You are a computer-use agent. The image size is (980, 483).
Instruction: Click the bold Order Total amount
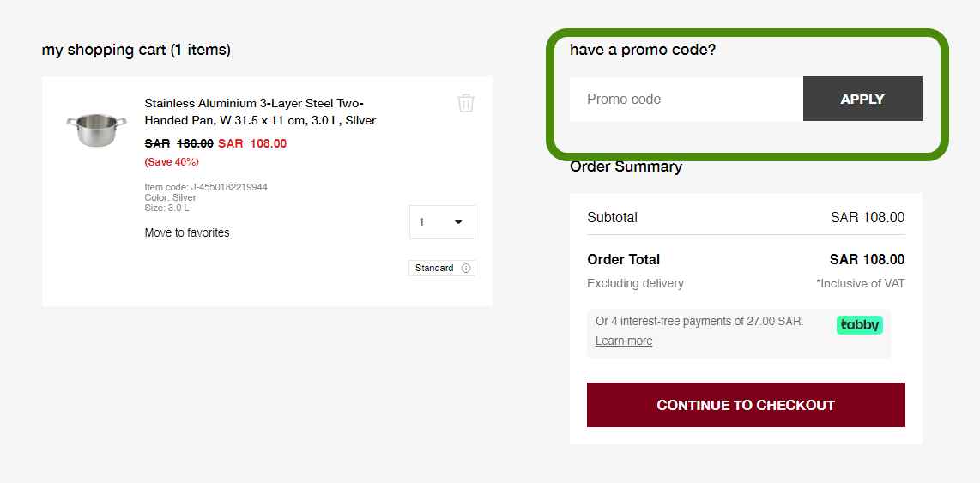click(x=867, y=259)
